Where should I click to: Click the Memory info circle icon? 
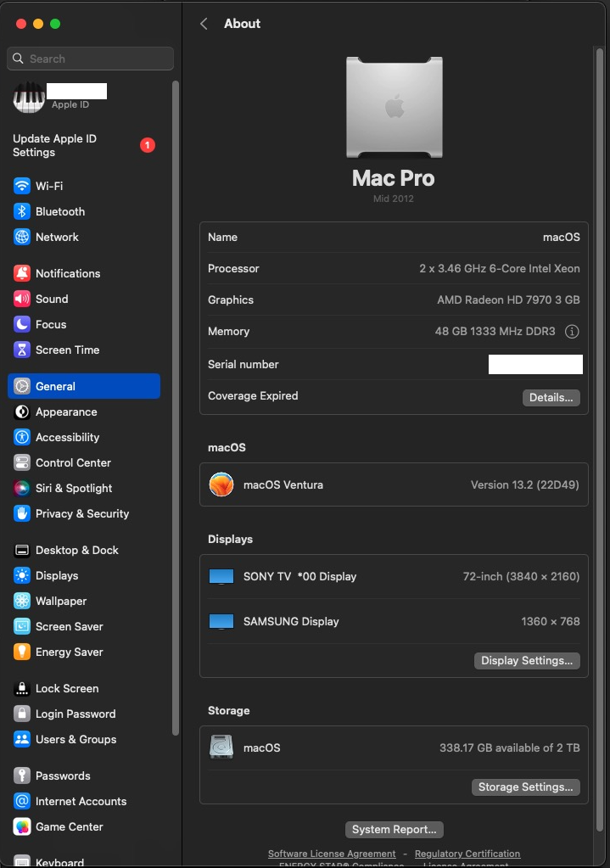point(572,332)
